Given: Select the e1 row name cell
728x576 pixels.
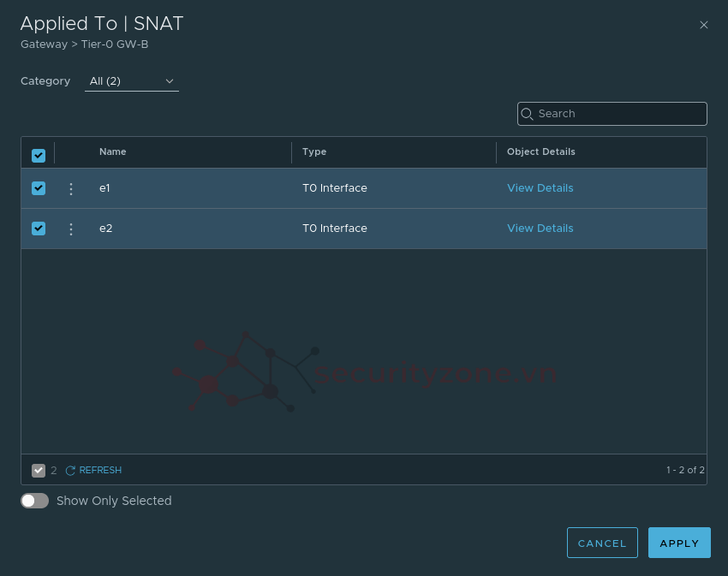Looking at the screenshot, I should pyautogui.click(x=105, y=188).
